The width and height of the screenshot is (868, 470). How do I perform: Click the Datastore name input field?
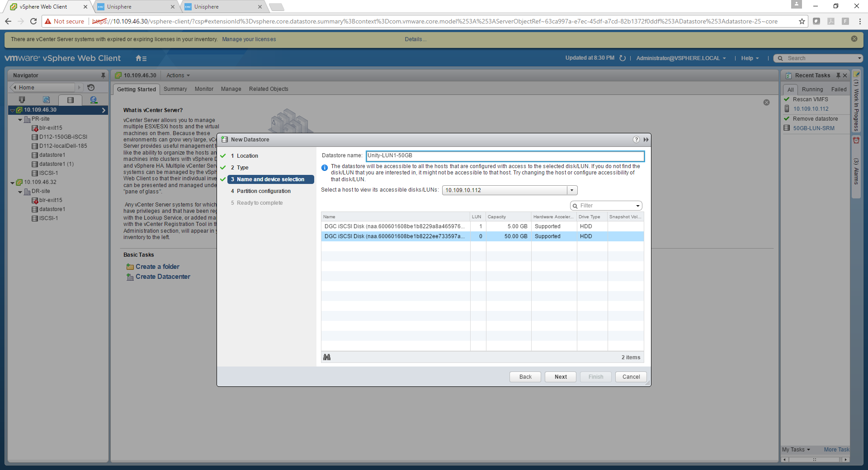tap(505, 156)
